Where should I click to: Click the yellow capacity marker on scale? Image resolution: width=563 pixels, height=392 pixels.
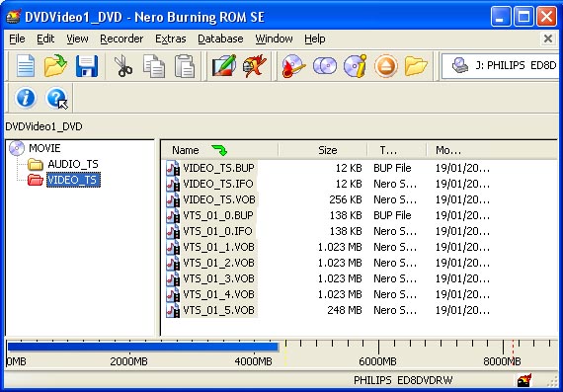pyautogui.click(x=285, y=353)
